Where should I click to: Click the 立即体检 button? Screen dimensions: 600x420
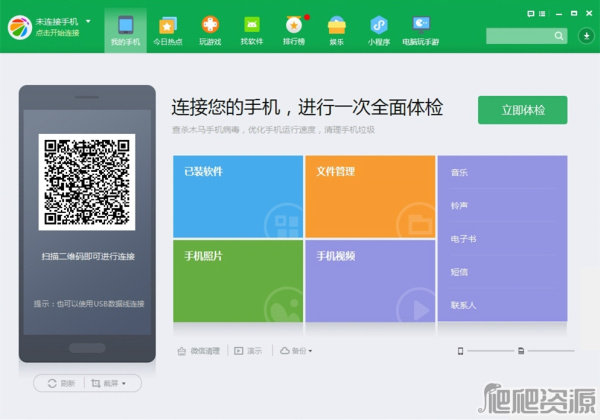[522, 110]
